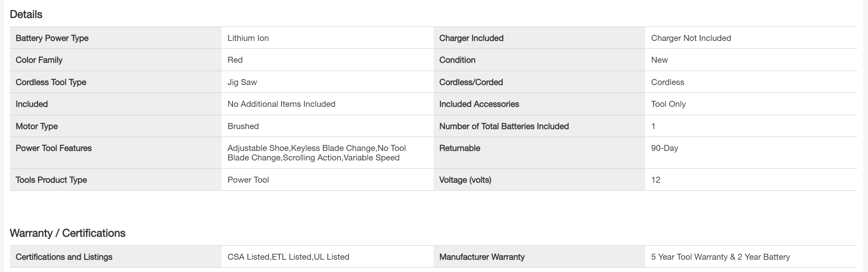Click the 90-Day returnable value

[x=664, y=148]
